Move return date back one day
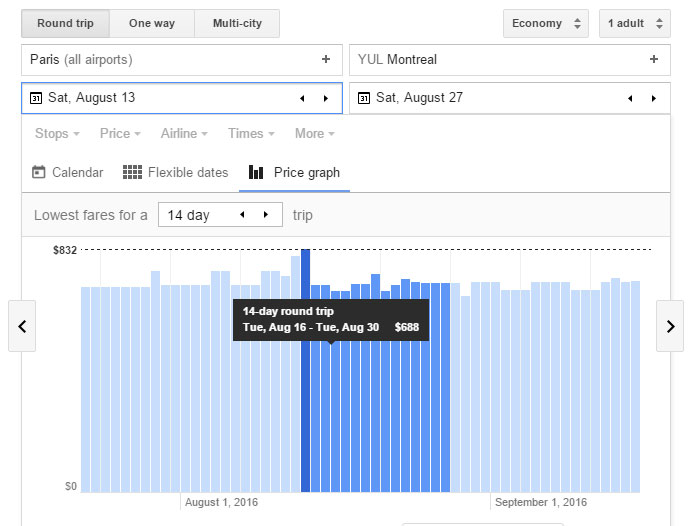Screen dimensions: 696x526 click(x=630, y=98)
